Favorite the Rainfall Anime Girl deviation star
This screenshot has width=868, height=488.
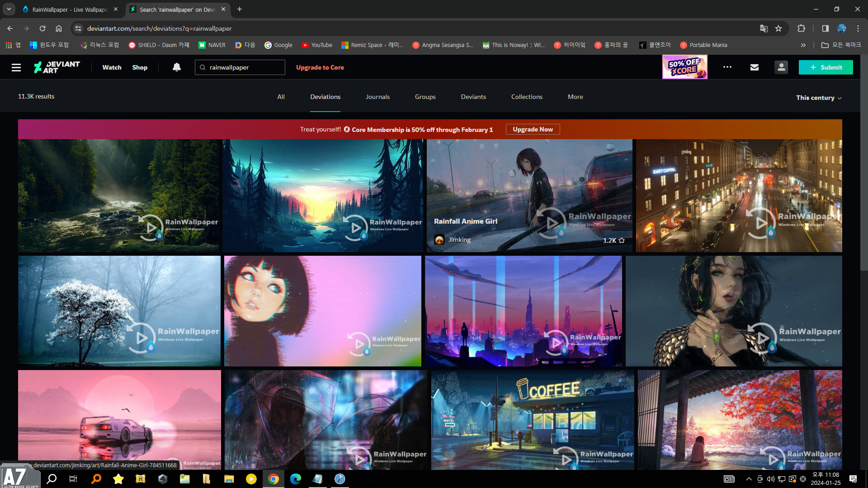pyautogui.click(x=622, y=240)
